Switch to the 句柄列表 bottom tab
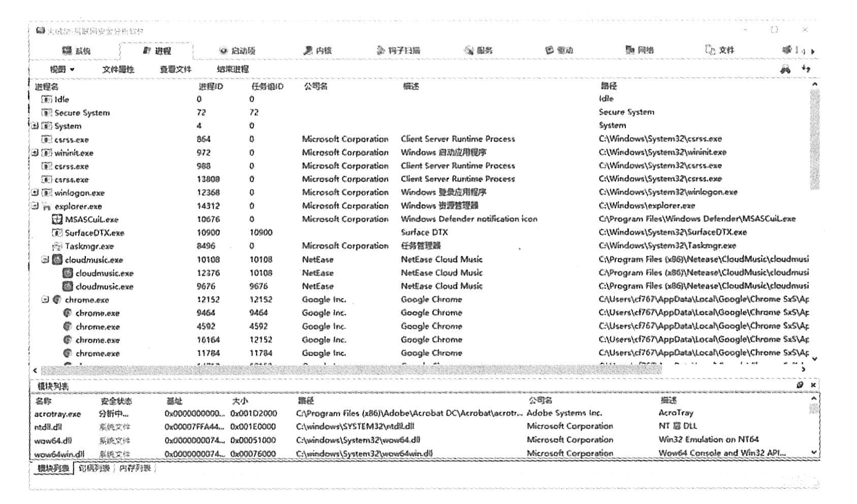The image size is (857, 504). click(x=94, y=468)
